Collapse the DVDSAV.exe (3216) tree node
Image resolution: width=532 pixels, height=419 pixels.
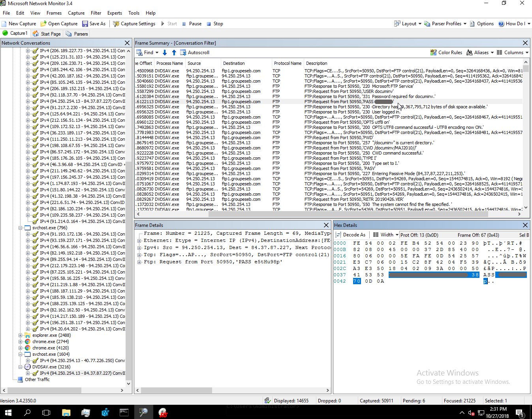coord(21,367)
